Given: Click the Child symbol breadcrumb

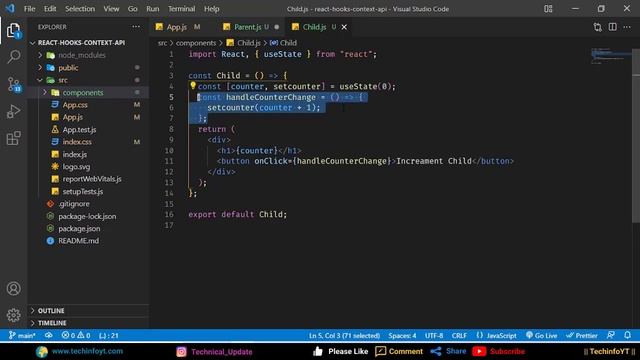Looking at the screenshot, I should coord(283,43).
